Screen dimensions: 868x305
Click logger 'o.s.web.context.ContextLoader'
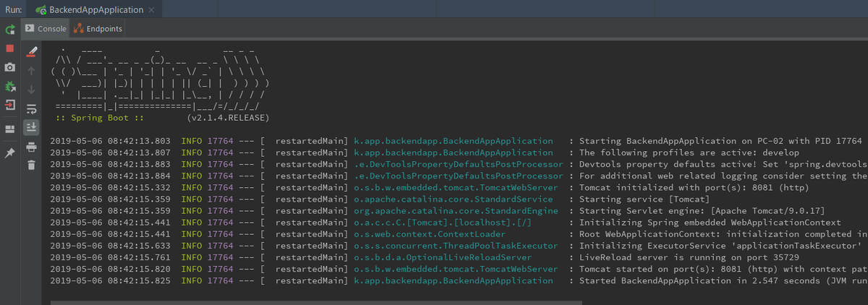(430, 235)
